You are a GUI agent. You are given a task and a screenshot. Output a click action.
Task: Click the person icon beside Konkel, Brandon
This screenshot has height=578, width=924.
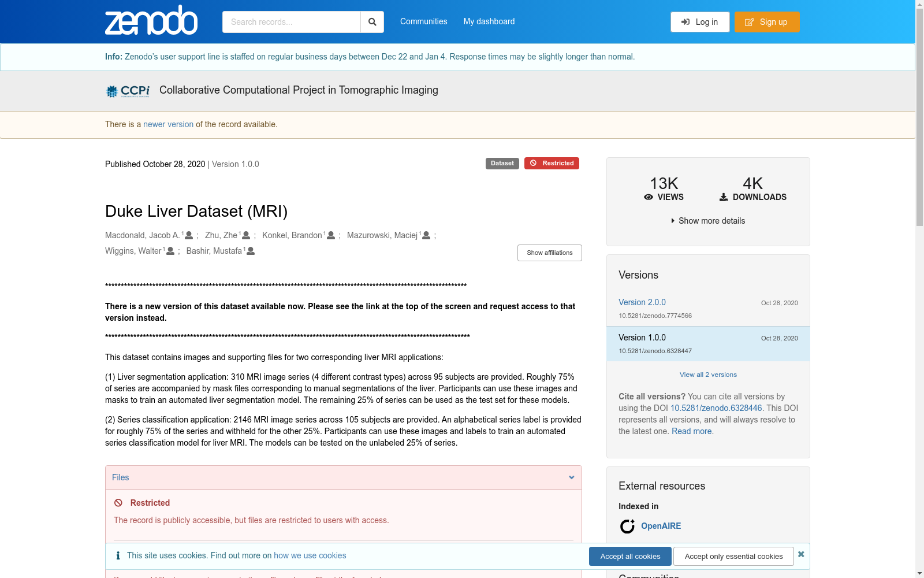331,235
